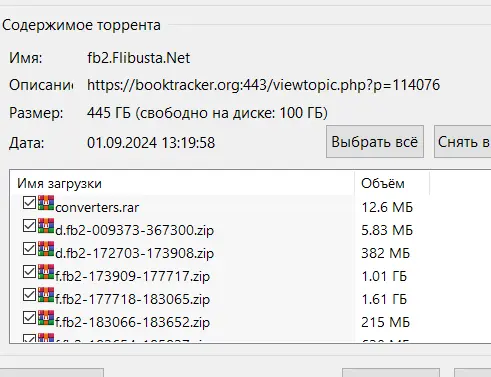The height and width of the screenshot is (377, 491).
Task: Click the archive icon of d.fb2-172703-173908.zip
Action: pyautogui.click(x=46, y=249)
